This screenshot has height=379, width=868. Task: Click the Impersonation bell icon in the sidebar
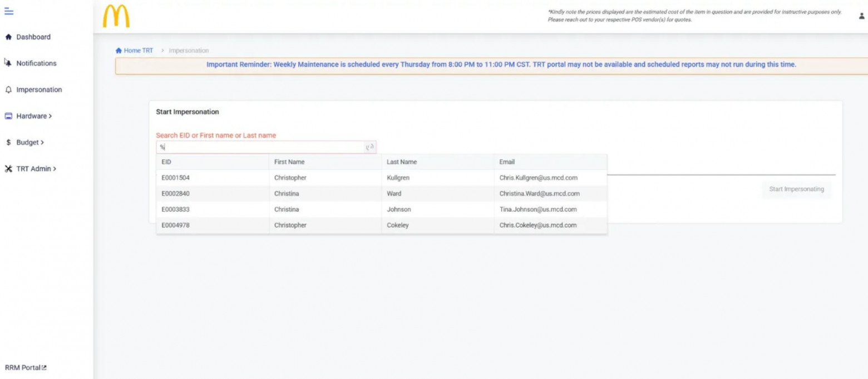click(8, 89)
